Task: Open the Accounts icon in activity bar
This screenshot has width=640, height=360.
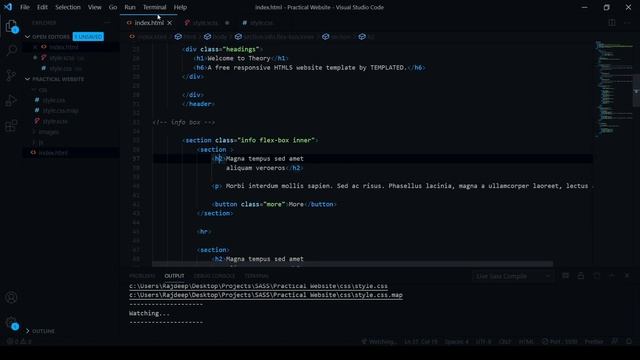Action: coord(11,297)
